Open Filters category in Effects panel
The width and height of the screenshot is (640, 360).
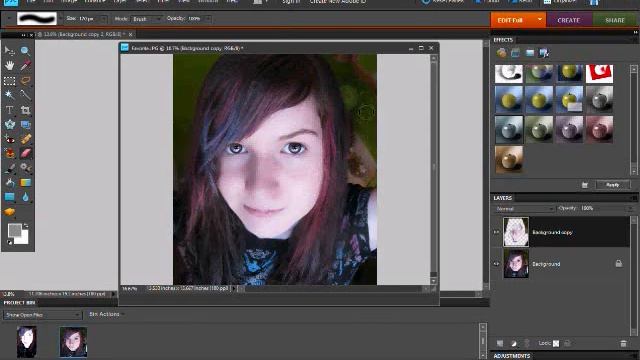pos(501,53)
